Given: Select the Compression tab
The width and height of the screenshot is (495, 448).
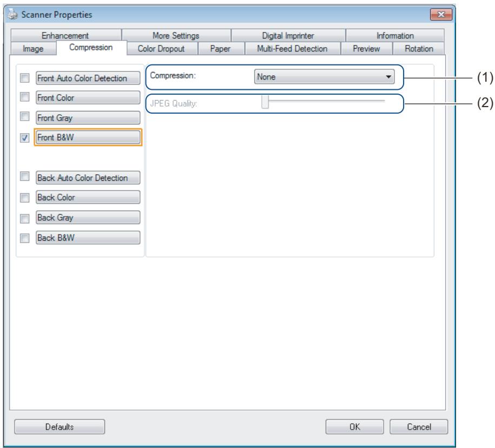Looking at the screenshot, I should point(91,48).
